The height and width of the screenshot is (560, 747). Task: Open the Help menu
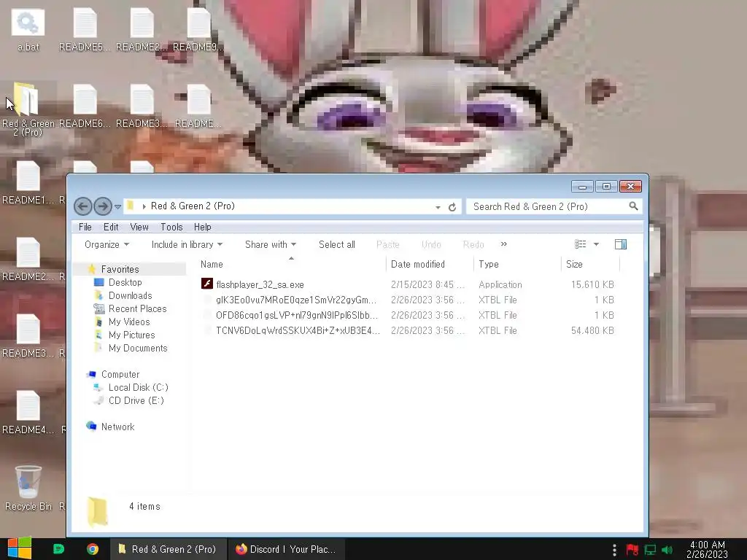point(203,227)
